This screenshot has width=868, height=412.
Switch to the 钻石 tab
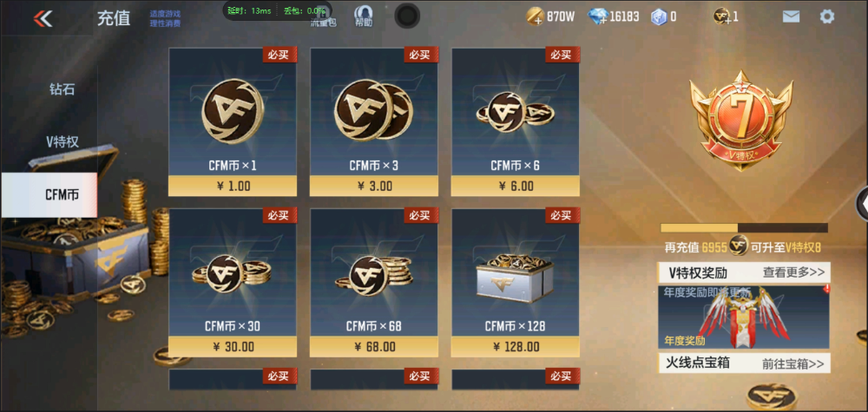tap(62, 89)
